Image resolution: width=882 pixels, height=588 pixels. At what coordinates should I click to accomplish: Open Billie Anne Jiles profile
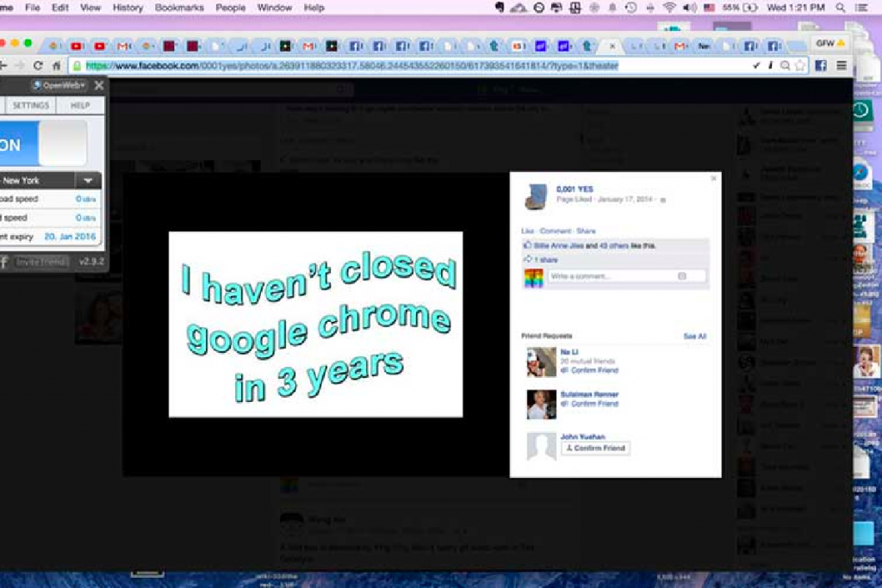558,245
